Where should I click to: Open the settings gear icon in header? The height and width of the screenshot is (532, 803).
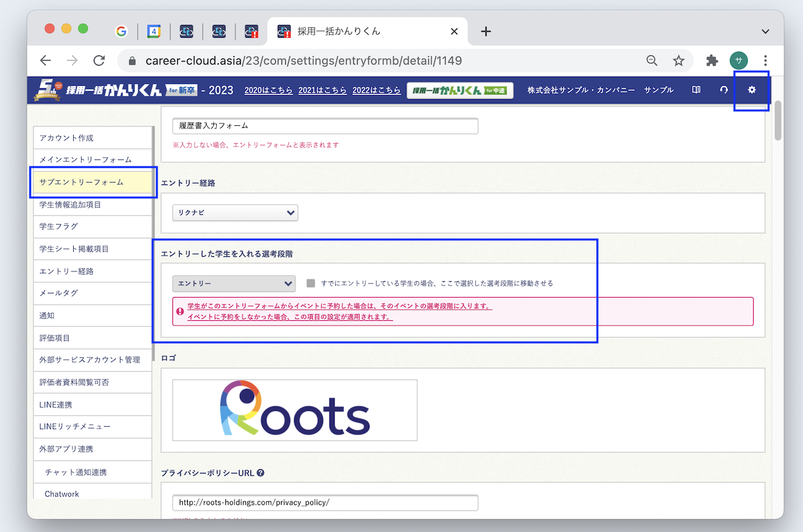(x=752, y=90)
